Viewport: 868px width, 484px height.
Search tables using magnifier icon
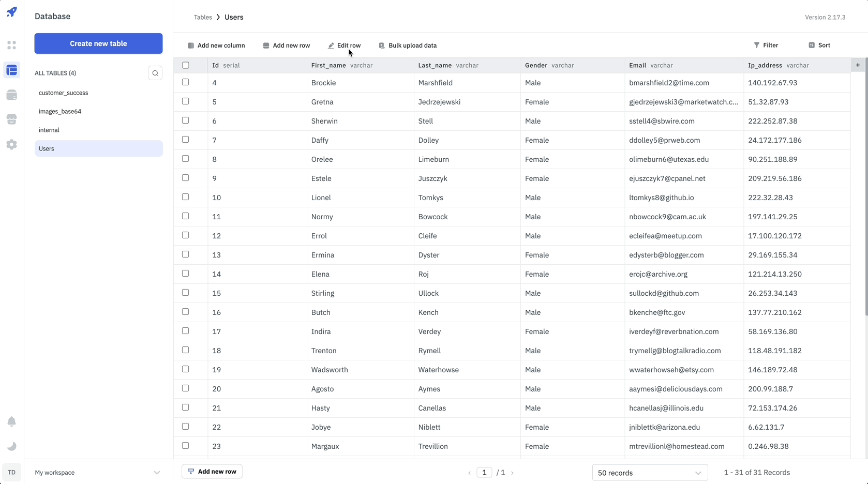click(155, 73)
